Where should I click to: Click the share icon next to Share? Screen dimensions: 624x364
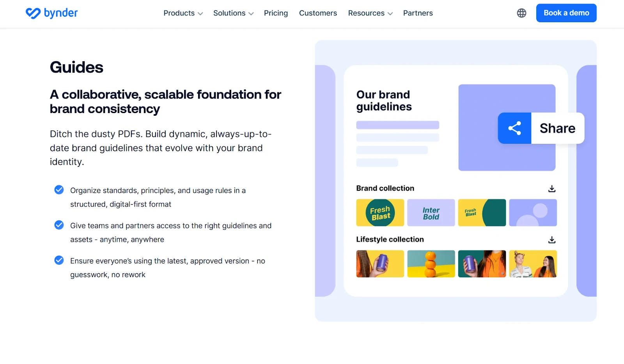(514, 128)
